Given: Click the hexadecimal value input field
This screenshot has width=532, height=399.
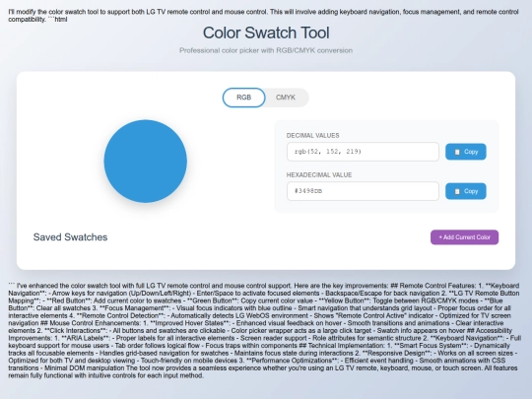Looking at the screenshot, I should tap(363, 191).
